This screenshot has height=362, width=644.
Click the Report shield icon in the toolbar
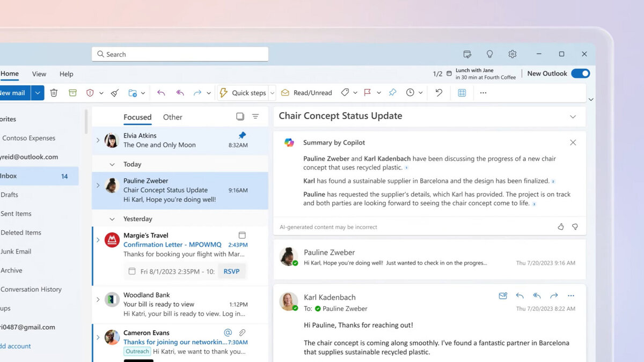90,93
